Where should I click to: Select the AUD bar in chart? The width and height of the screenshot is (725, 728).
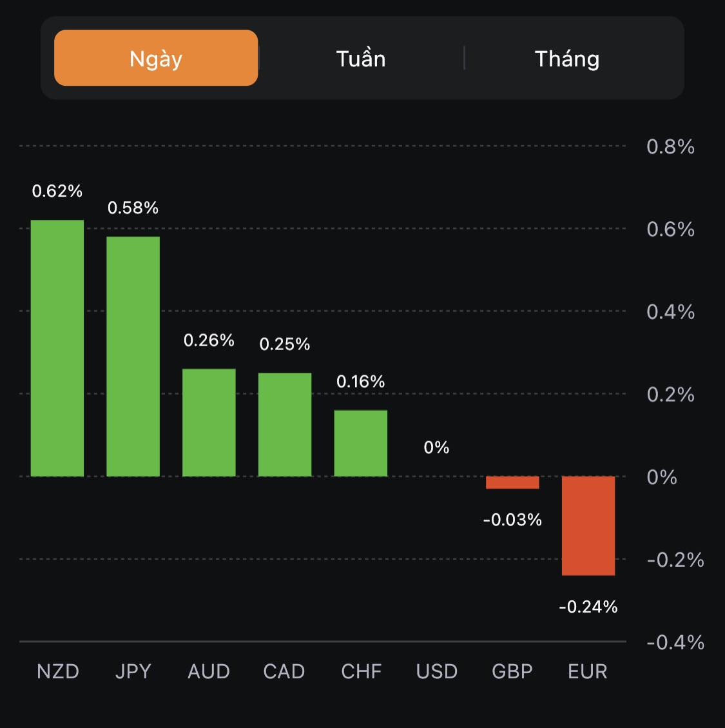pos(209,422)
